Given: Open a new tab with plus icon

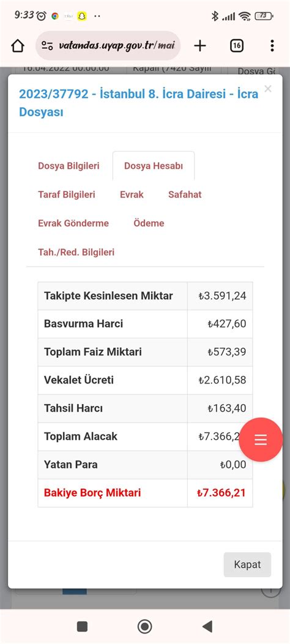Looking at the screenshot, I should (199, 46).
